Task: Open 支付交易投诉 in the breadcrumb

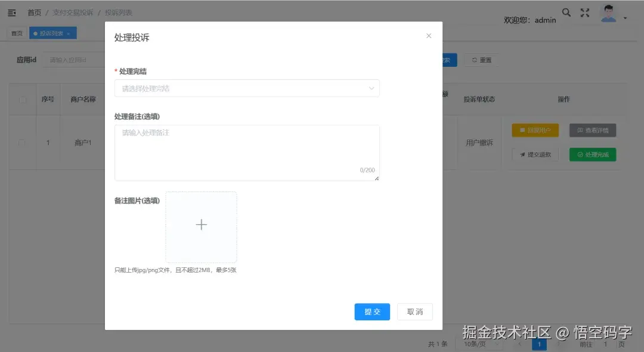Action: 76,12
